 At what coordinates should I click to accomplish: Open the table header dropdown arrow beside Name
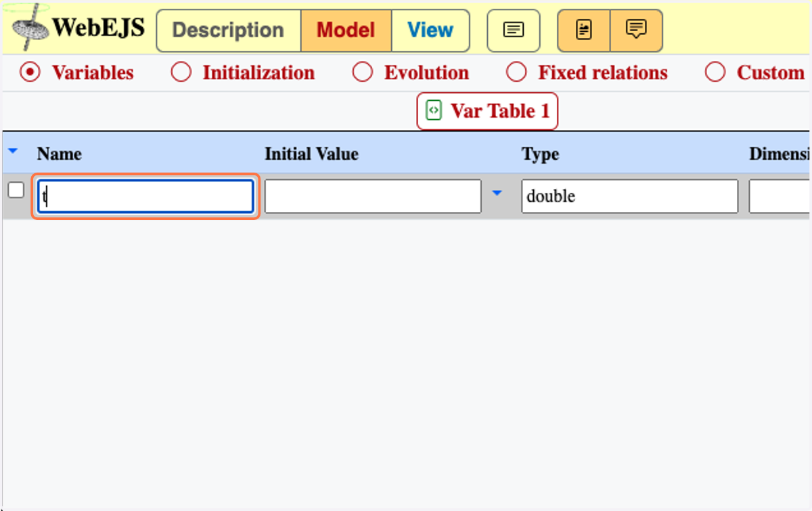click(x=12, y=152)
